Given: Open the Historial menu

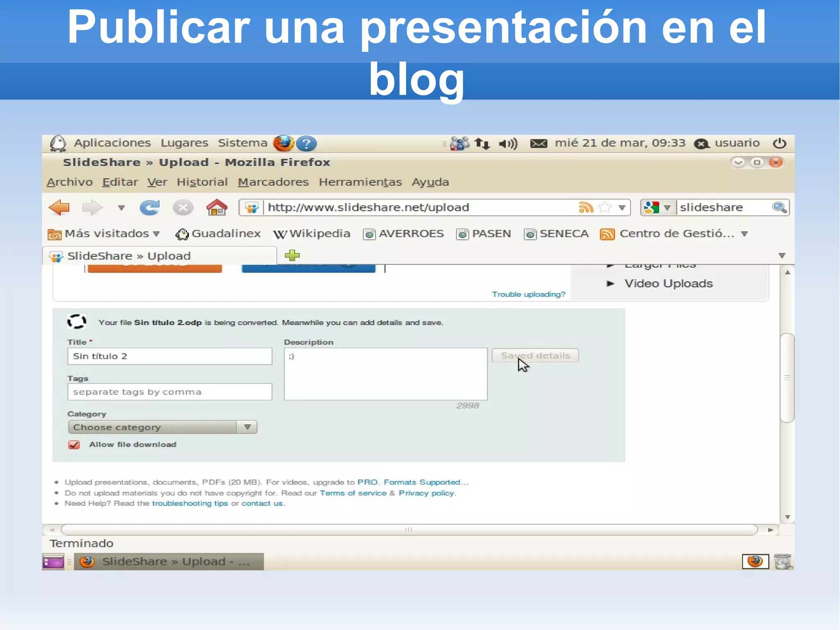Looking at the screenshot, I should point(202,182).
